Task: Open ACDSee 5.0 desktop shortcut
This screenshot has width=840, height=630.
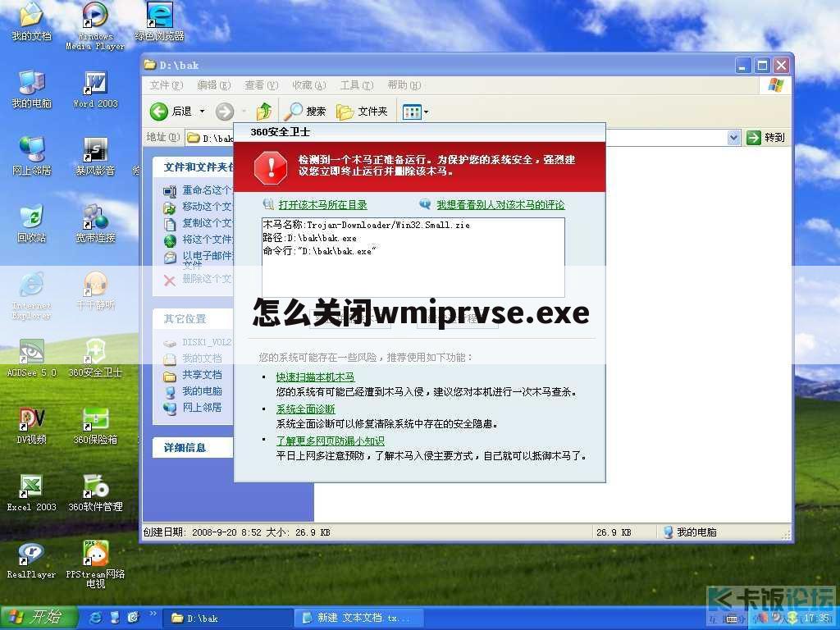Action: click(x=32, y=358)
